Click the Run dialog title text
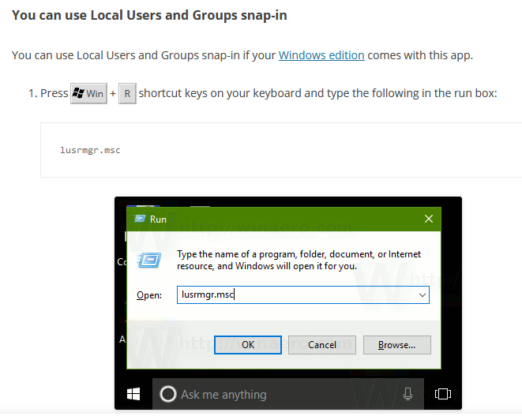Screen dimensions: 522x420 click(x=158, y=219)
